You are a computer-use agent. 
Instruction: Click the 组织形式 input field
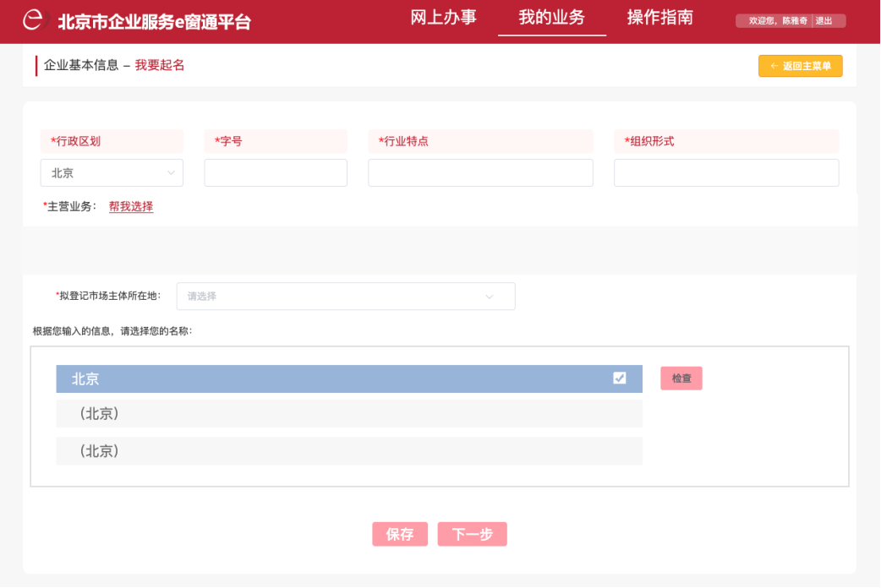(726, 173)
